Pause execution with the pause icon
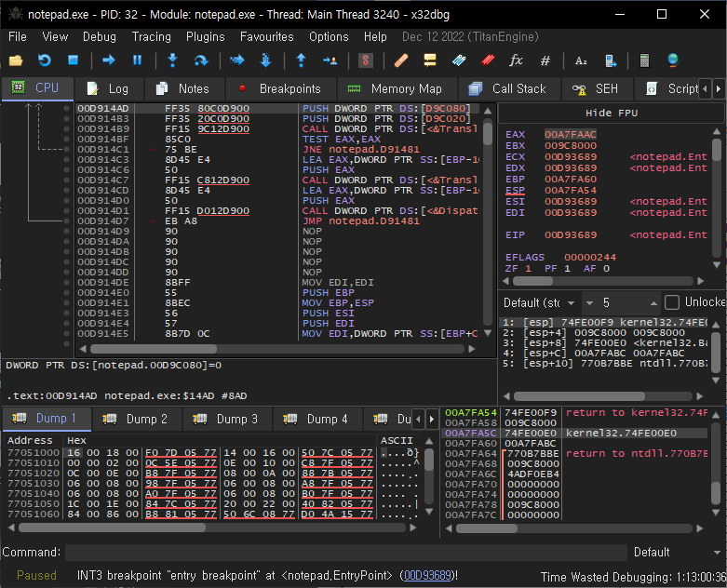Screen dimensions: 727x588 [x=137, y=60]
